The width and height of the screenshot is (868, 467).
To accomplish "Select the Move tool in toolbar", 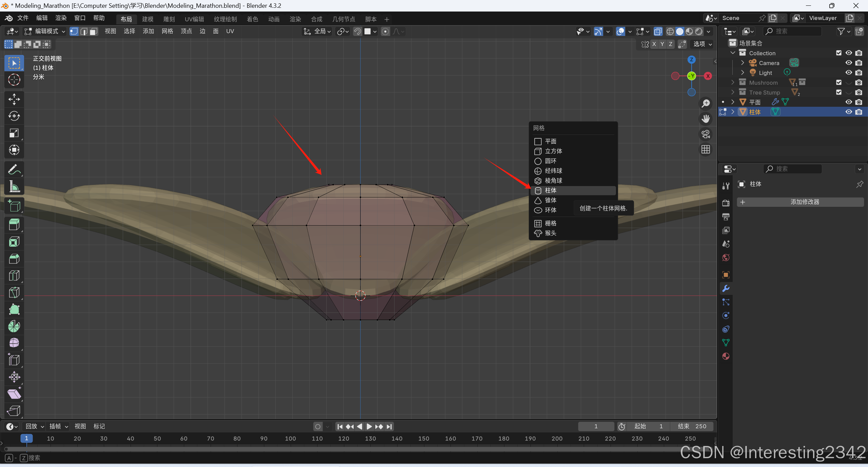I will [x=14, y=99].
